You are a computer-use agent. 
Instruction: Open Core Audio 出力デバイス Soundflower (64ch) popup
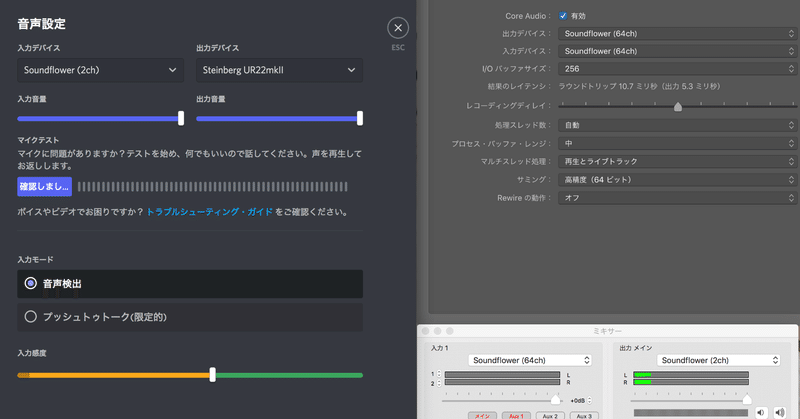[x=678, y=34]
